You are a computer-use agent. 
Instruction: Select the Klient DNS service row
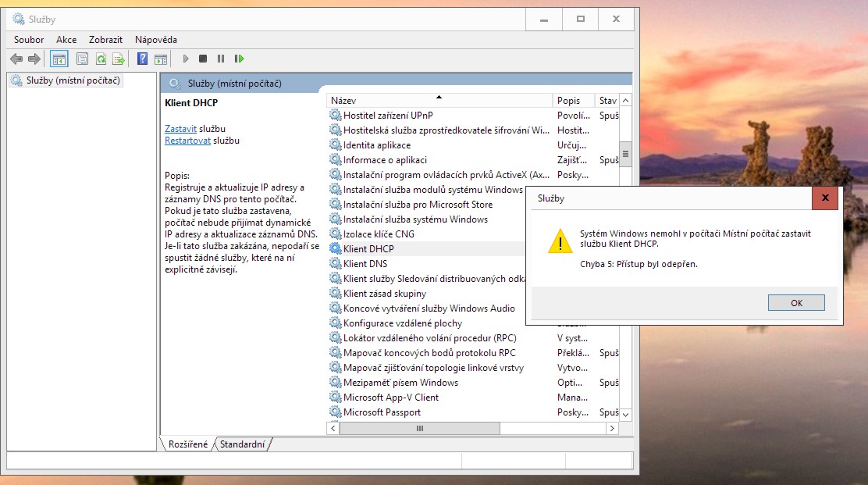[365, 264]
